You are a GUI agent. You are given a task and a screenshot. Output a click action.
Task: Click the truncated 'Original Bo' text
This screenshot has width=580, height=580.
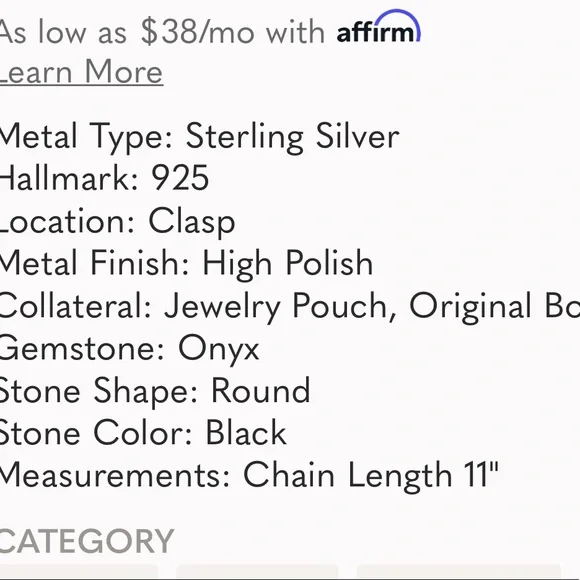point(495,306)
